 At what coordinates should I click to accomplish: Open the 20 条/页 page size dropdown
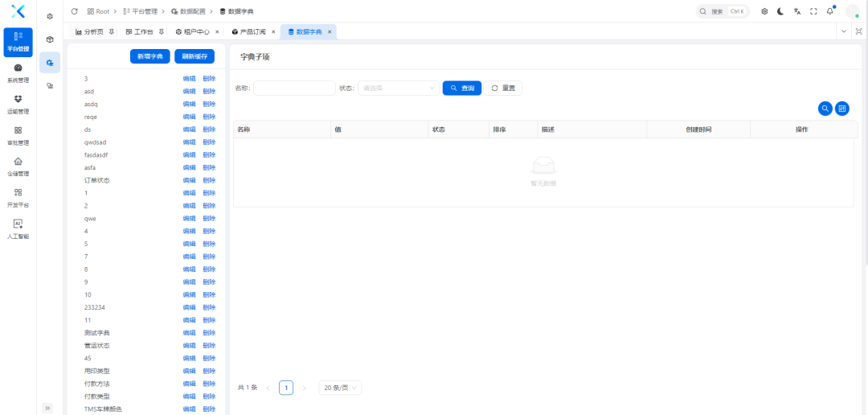point(340,388)
